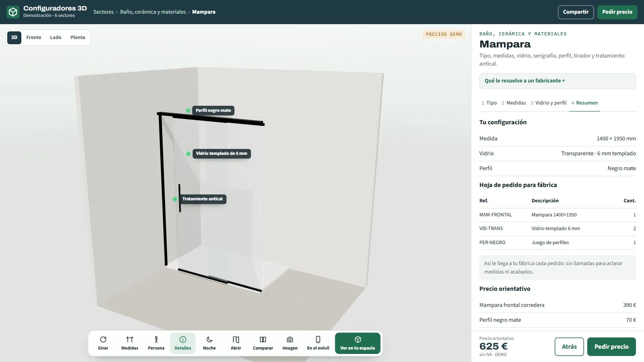Click the Abrir door icon
The width and height of the screenshot is (644, 362).
[236, 339]
